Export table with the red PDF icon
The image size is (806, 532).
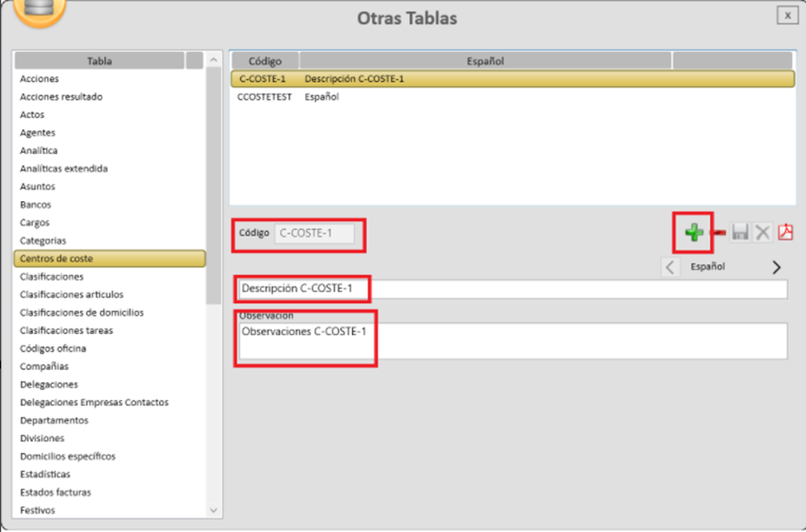coord(785,233)
